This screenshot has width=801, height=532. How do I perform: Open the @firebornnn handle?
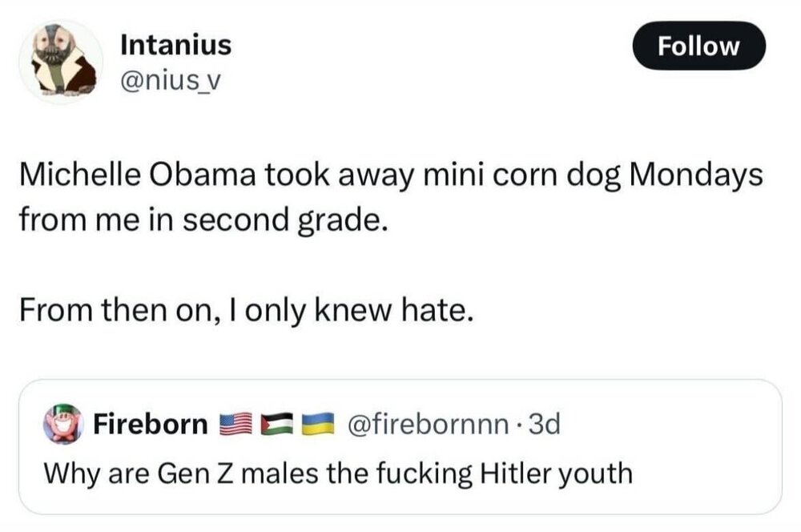(426, 424)
